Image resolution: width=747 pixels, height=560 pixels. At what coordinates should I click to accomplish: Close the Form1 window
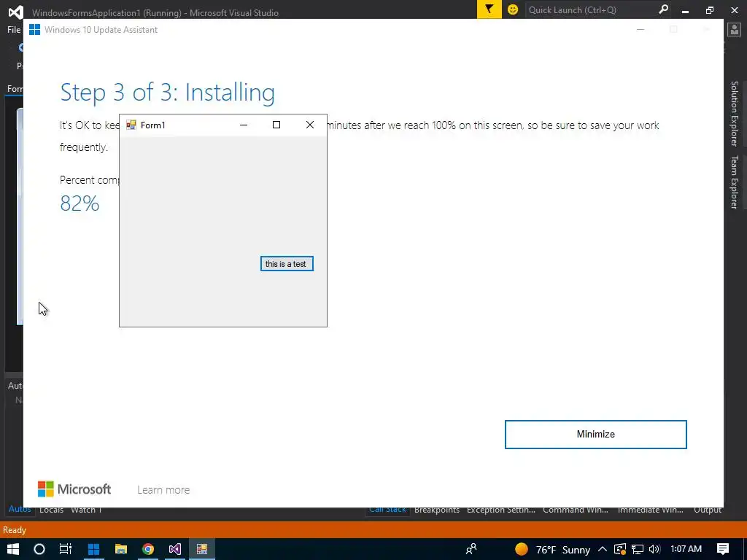click(309, 125)
